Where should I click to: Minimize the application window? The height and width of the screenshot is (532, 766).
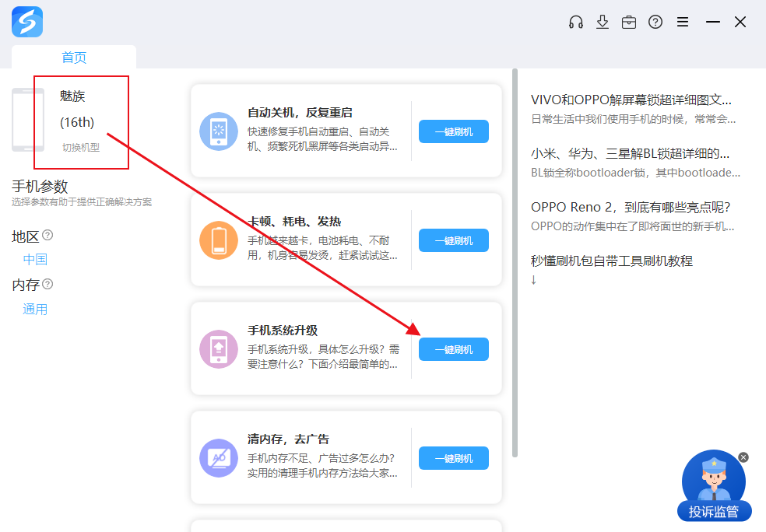click(713, 22)
